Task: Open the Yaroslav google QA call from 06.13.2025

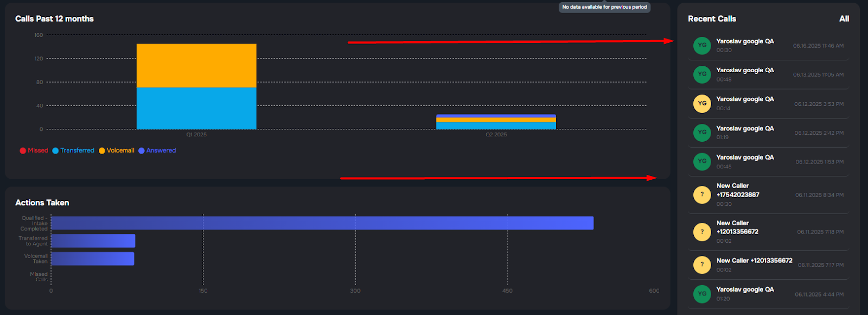Action: click(768, 74)
